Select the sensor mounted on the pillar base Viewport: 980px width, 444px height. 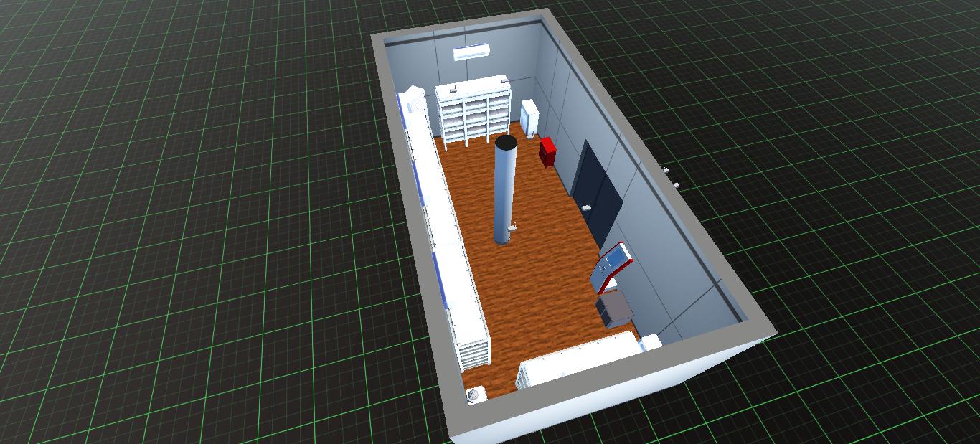click(513, 228)
